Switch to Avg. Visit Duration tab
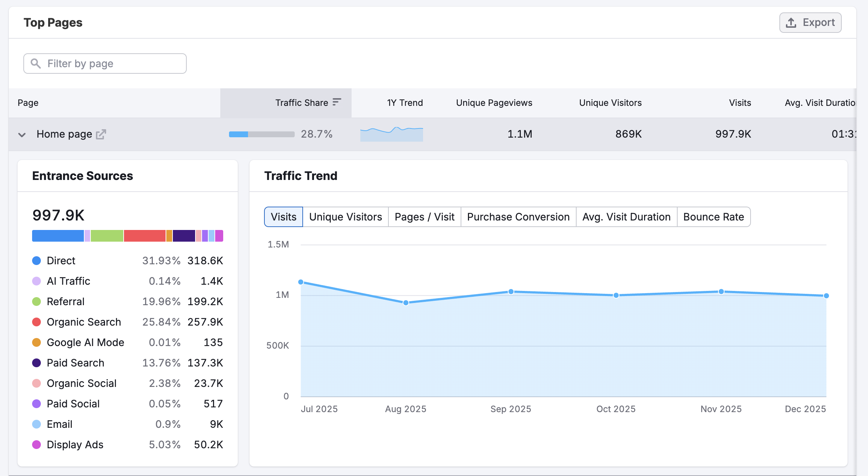This screenshot has width=868, height=476. (x=626, y=216)
